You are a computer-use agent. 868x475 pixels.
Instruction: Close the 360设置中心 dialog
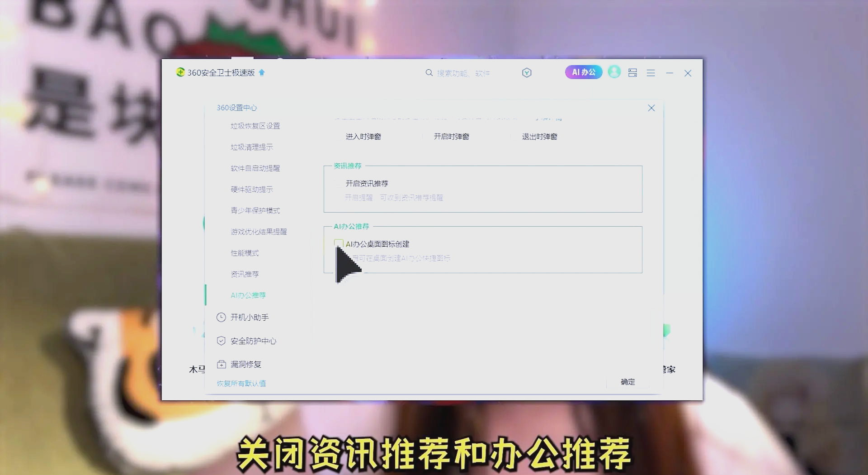coord(651,108)
